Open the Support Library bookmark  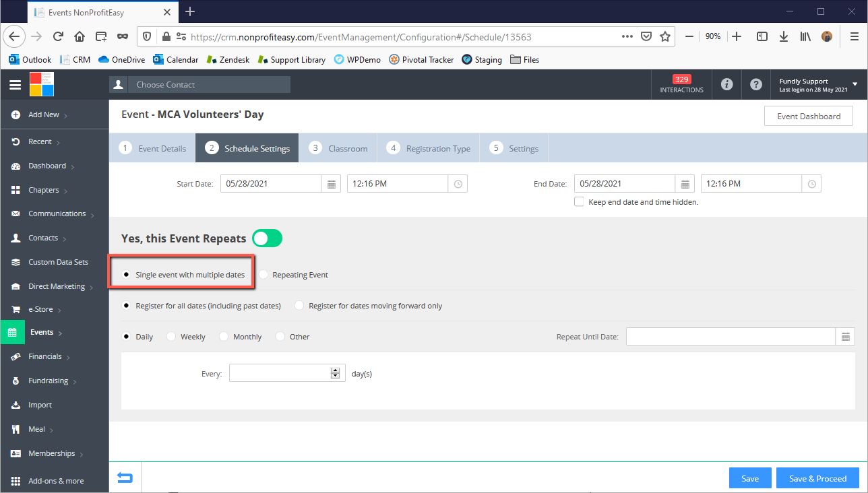291,59
